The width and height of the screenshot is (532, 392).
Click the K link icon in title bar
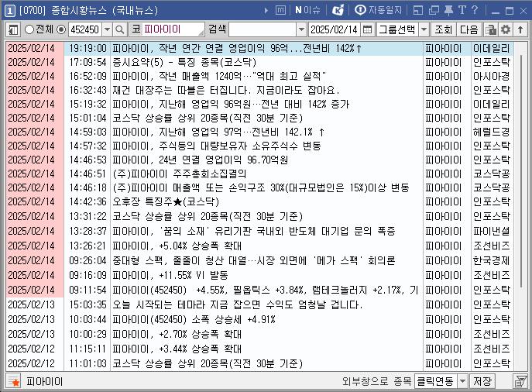click(338, 10)
